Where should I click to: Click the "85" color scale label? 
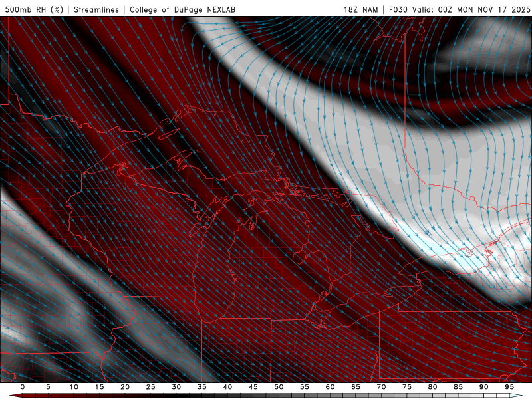tap(458, 387)
